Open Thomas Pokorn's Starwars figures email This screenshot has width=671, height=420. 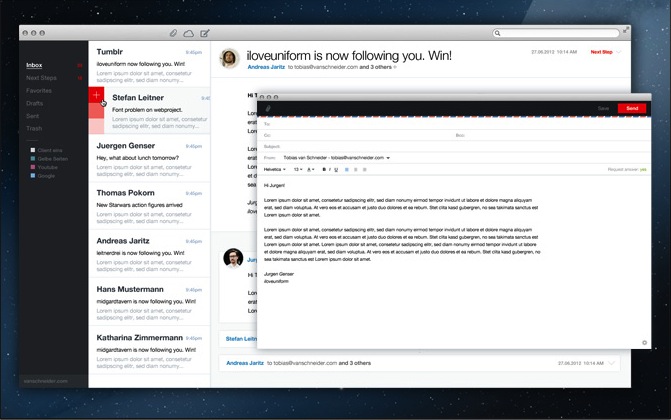[x=149, y=206]
